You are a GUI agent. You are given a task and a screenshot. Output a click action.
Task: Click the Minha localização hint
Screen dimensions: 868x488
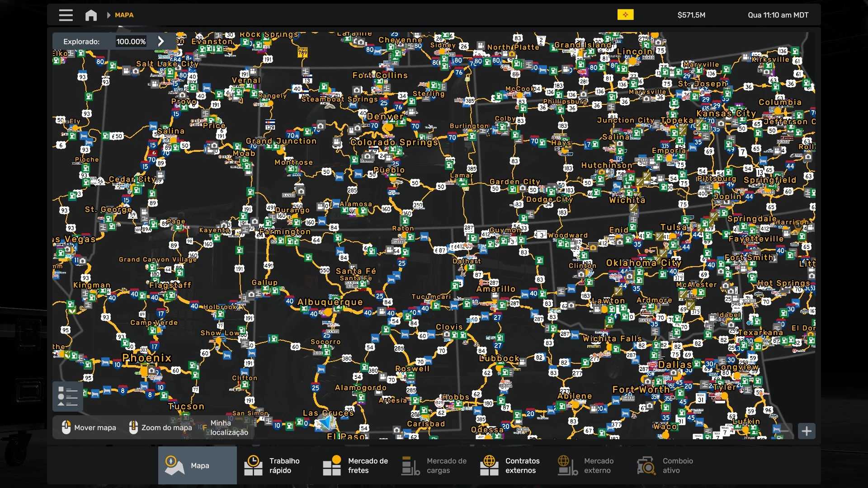pyautogui.click(x=229, y=427)
